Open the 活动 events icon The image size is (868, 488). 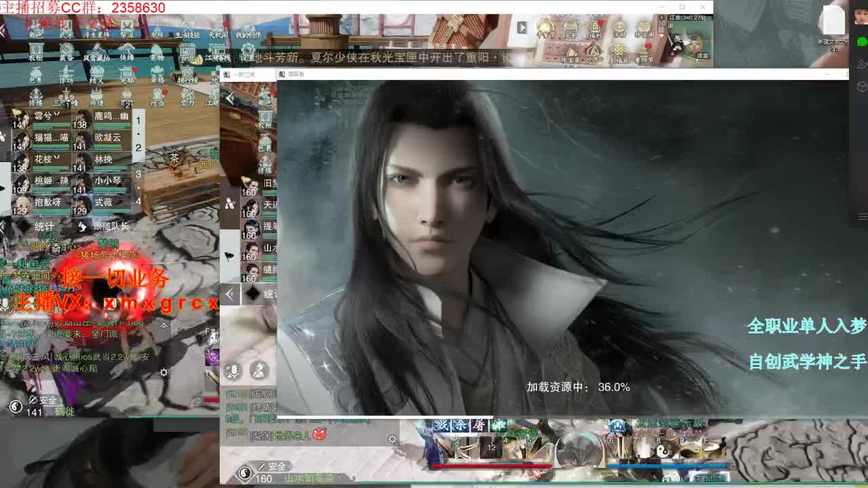[619, 29]
